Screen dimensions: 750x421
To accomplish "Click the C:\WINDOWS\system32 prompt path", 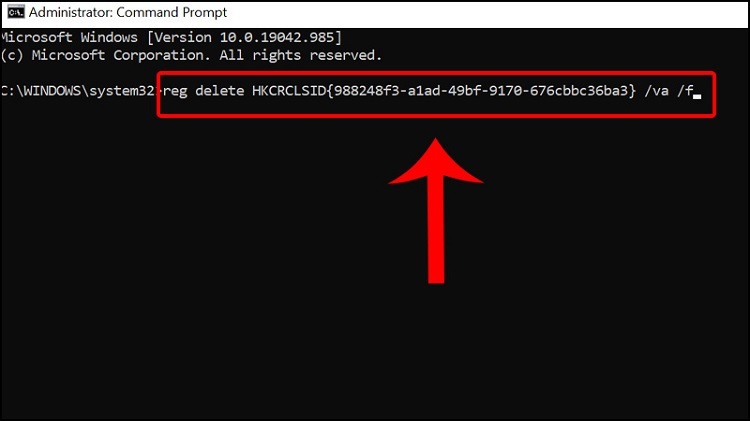I will (78, 91).
